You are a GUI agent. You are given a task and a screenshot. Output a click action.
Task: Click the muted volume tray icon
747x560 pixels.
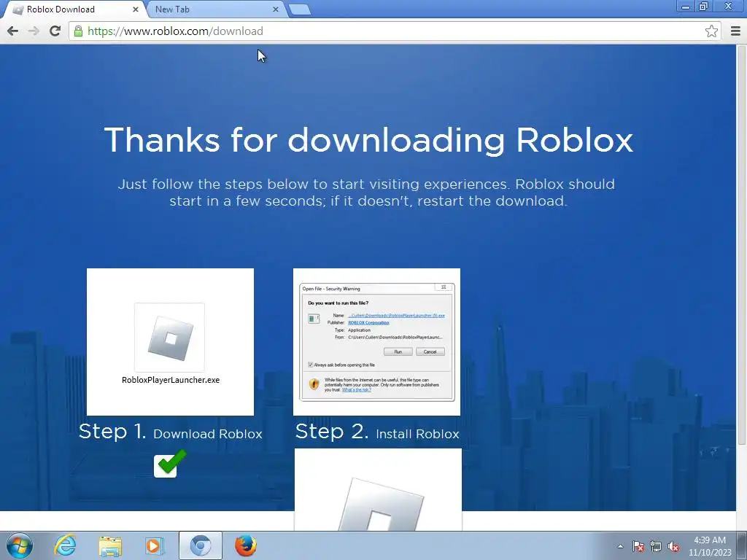(x=673, y=546)
